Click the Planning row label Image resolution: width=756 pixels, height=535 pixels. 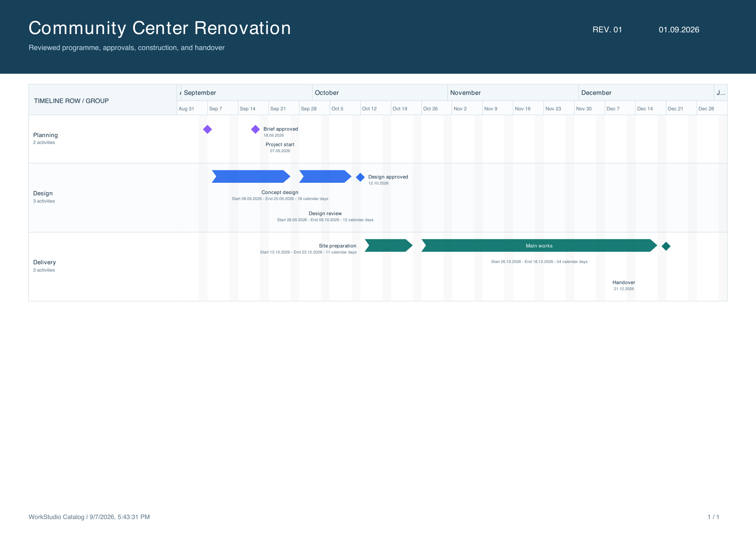pyautogui.click(x=45, y=135)
